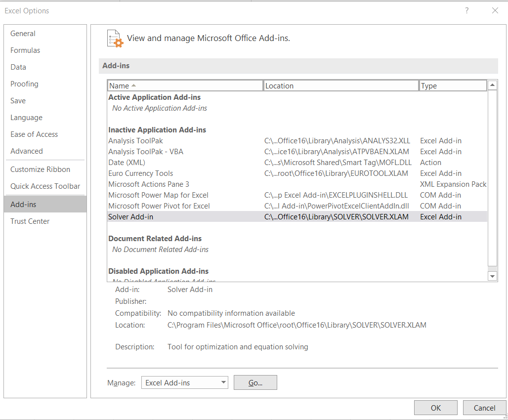Sort add-ins by Name column header
The width and height of the screenshot is (508, 420).
[185, 86]
